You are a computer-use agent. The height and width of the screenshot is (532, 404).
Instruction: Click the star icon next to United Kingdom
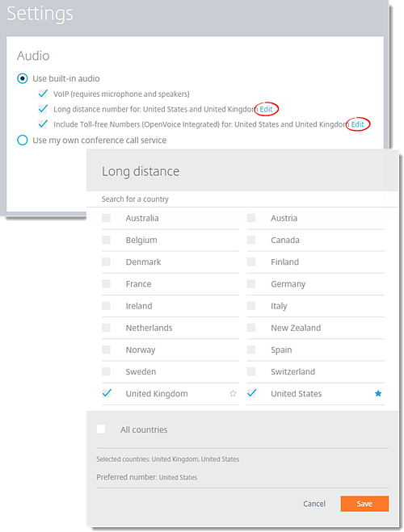233,394
